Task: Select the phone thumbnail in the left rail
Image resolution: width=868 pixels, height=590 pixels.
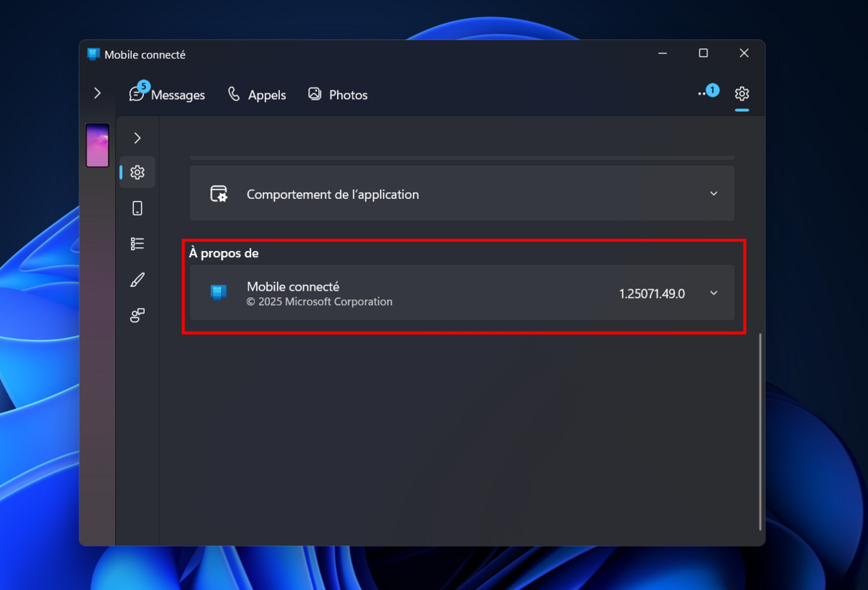Action: pos(98,145)
